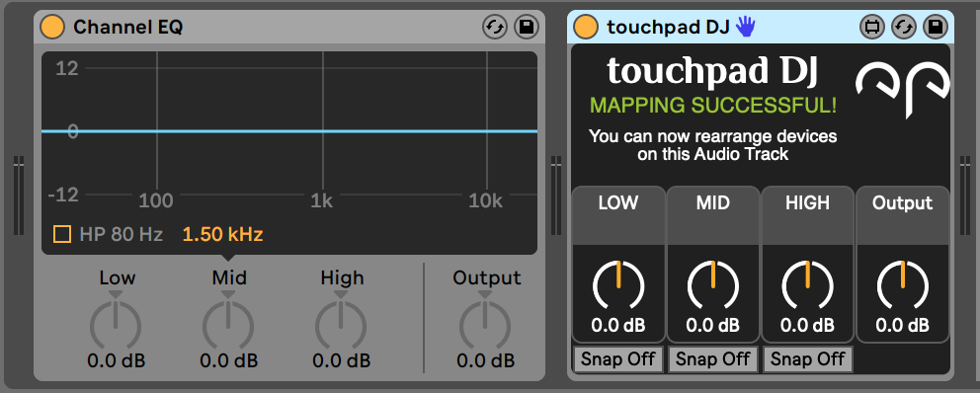
Task: Click Channel EQ hot-swap preset icon
Action: click(x=494, y=27)
